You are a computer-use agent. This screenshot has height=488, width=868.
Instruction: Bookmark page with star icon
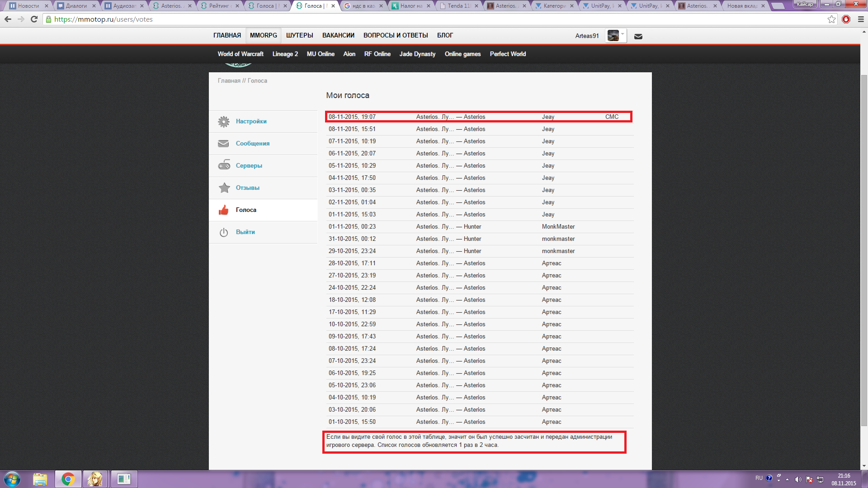tap(831, 19)
